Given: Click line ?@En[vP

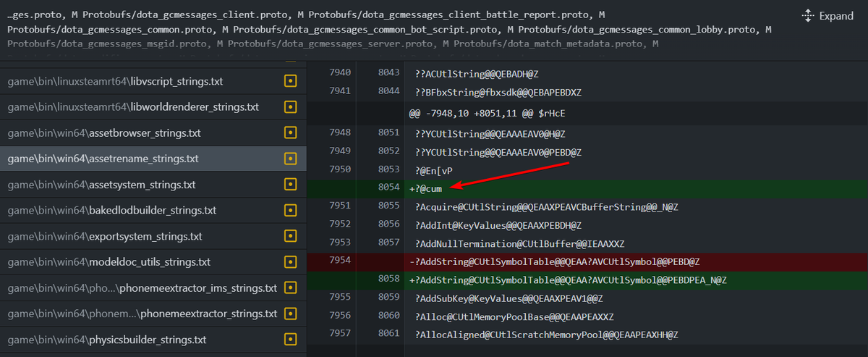Looking at the screenshot, I should 434,169.
